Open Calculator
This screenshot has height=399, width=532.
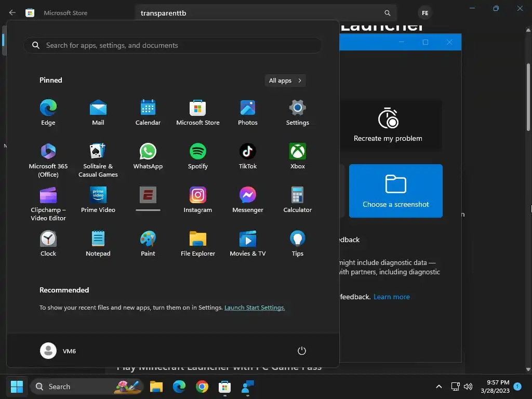[x=298, y=200]
